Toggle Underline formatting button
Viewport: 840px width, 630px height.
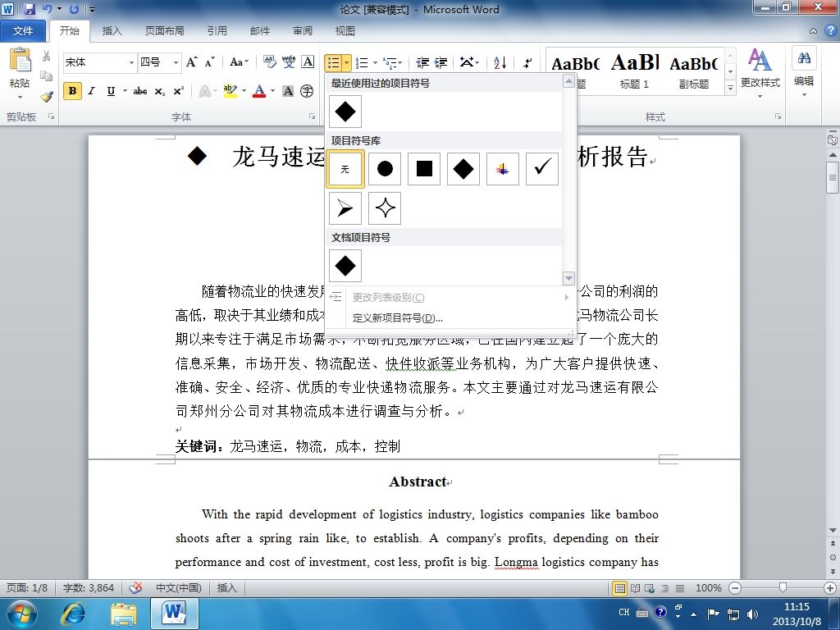(x=111, y=91)
